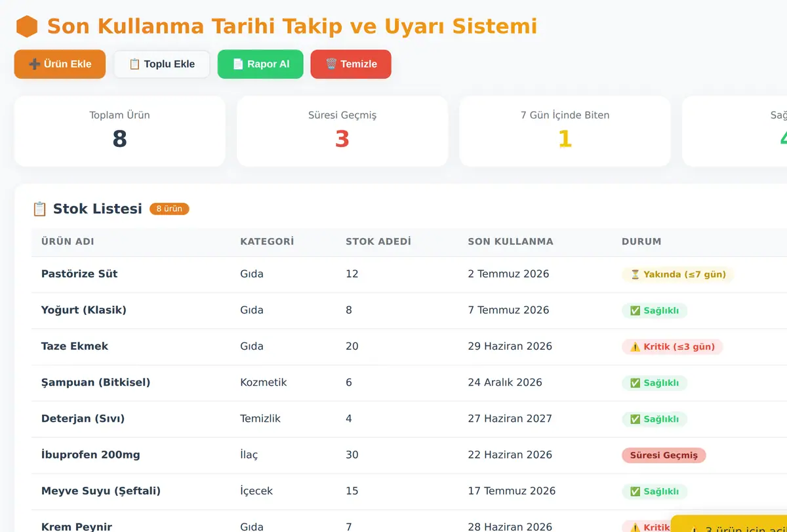
Task: Select the Meyve Suyu (Şeftali) product name
Action: coord(101,491)
